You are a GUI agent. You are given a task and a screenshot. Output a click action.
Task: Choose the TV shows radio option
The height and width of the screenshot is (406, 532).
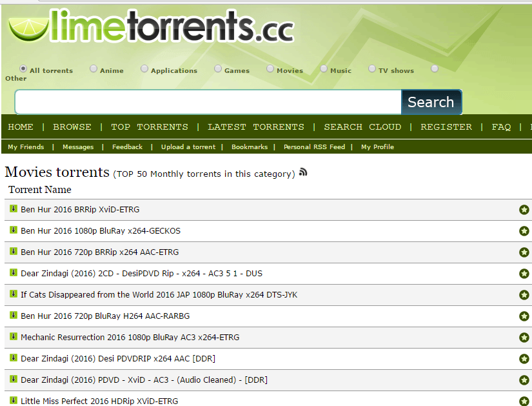[372, 69]
